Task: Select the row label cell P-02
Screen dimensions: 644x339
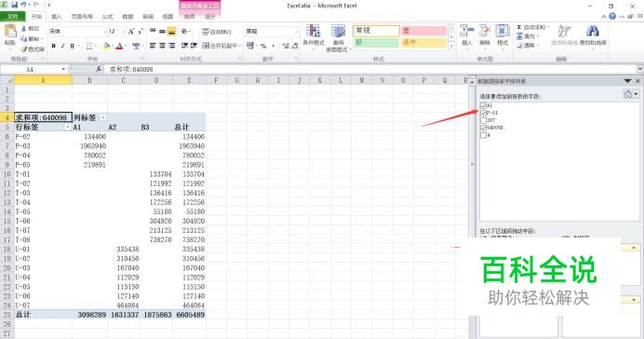Action: (x=43, y=137)
